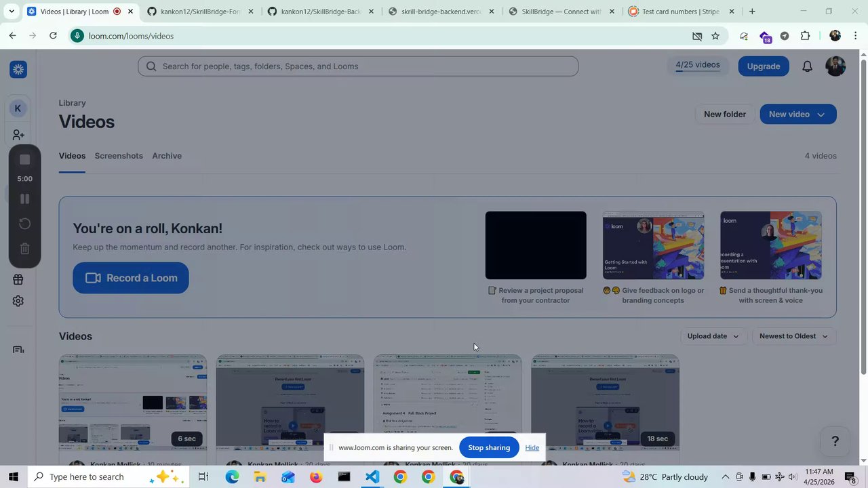Open the Newest to Oldest sort dropdown
Viewport: 868px width, 488px height.
click(x=793, y=336)
